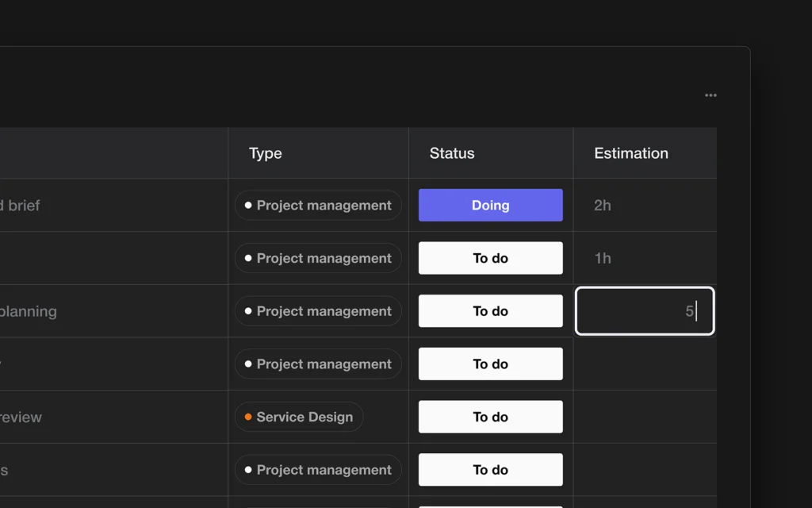Viewport: 812px width, 508px height.
Task: Click the purple Doing status button
Action: point(490,205)
